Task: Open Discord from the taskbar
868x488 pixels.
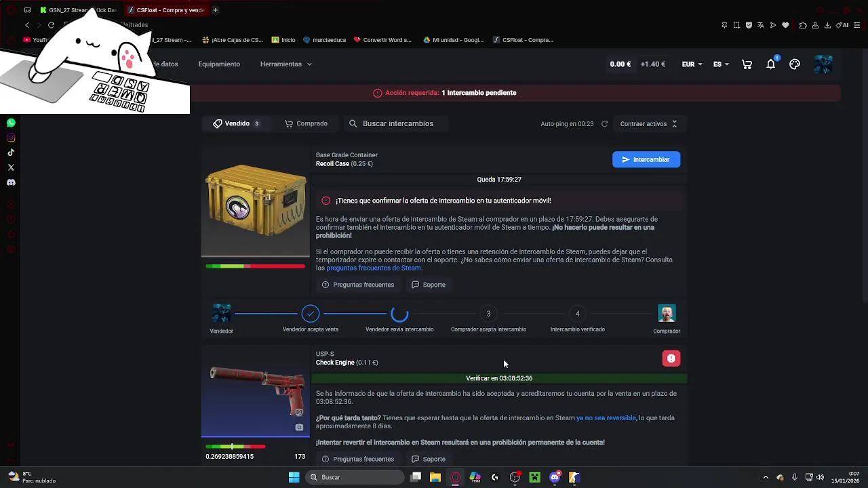Action: [555, 477]
